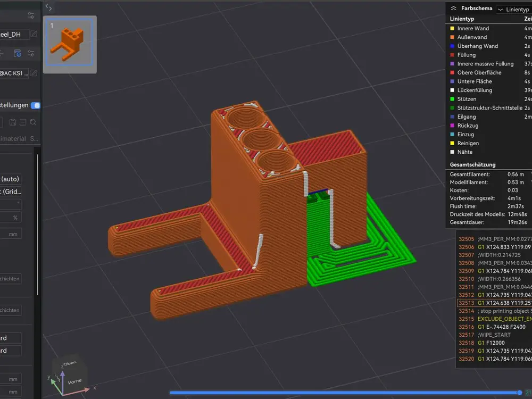
Task: Open the (Grid... support style dropdown
Action: (11, 192)
